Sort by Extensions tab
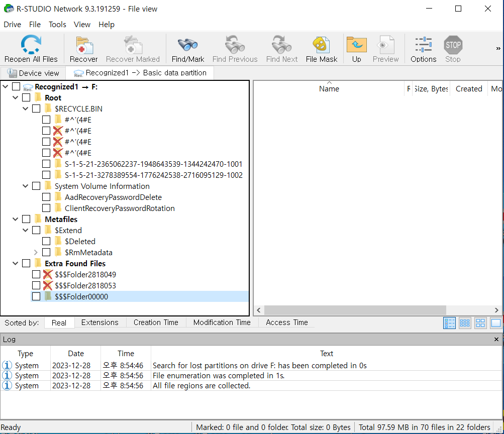Image resolution: width=504 pixels, height=434 pixels. point(99,322)
